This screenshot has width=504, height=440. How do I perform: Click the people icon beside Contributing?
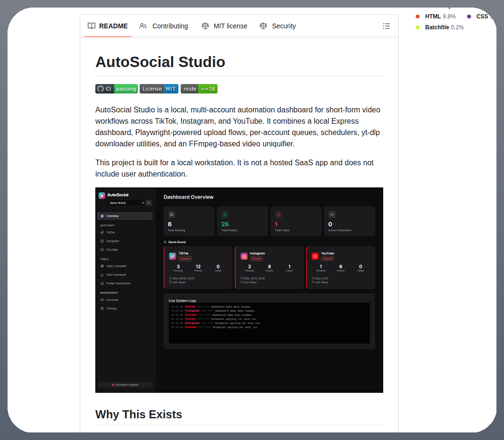pyautogui.click(x=143, y=26)
